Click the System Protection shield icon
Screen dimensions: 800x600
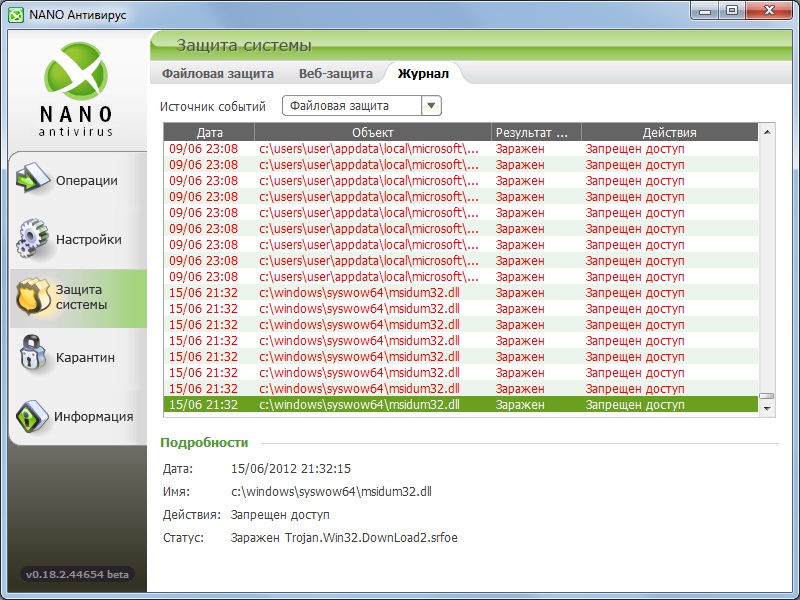32,298
